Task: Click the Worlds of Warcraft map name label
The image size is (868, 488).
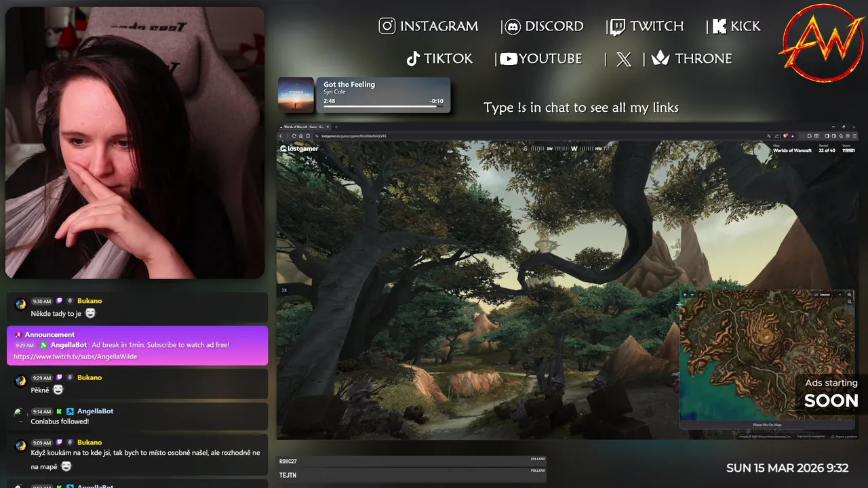Action: click(x=792, y=150)
